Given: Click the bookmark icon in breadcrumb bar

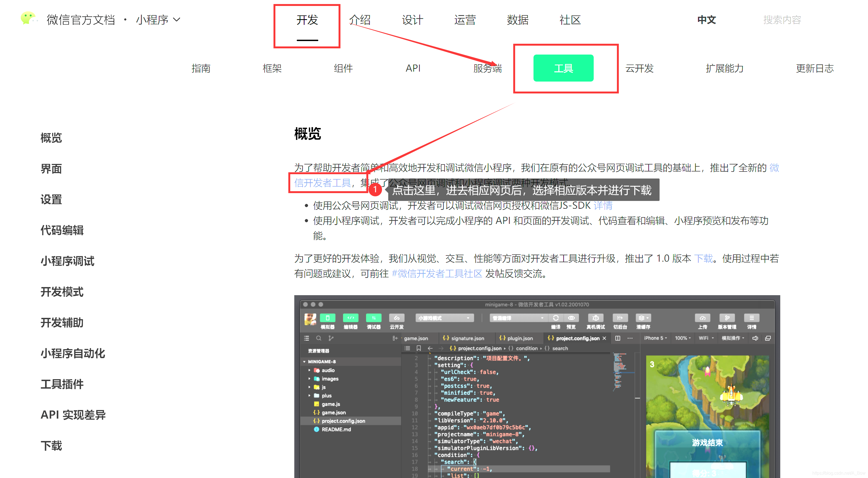Looking at the screenshot, I should point(418,348).
